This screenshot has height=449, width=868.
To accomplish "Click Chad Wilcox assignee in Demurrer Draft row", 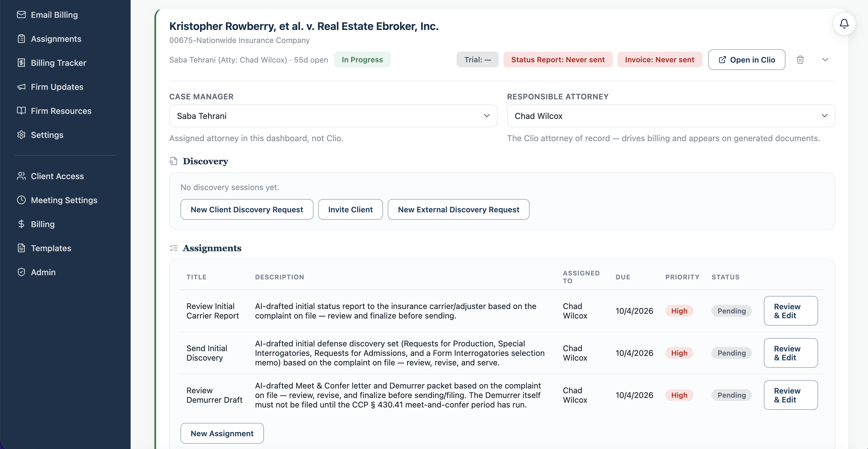I will pyautogui.click(x=575, y=395).
